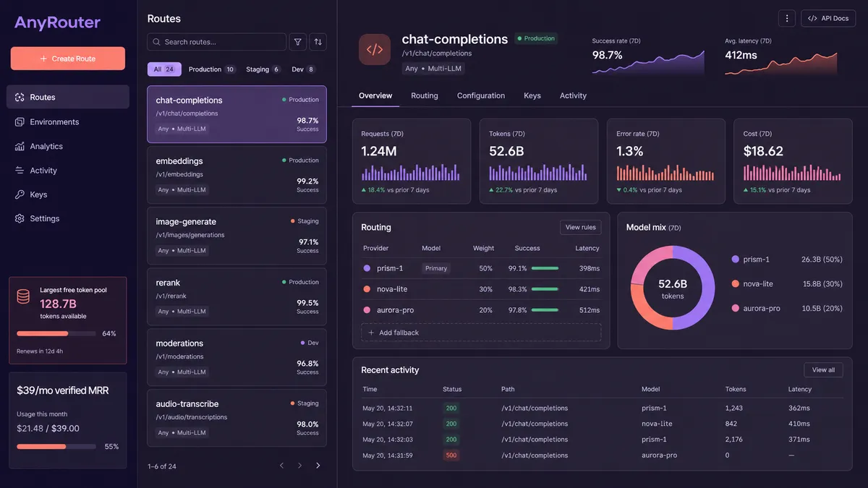The image size is (868, 488).
Task: Switch to the Configuration tab
Action: click(x=481, y=95)
